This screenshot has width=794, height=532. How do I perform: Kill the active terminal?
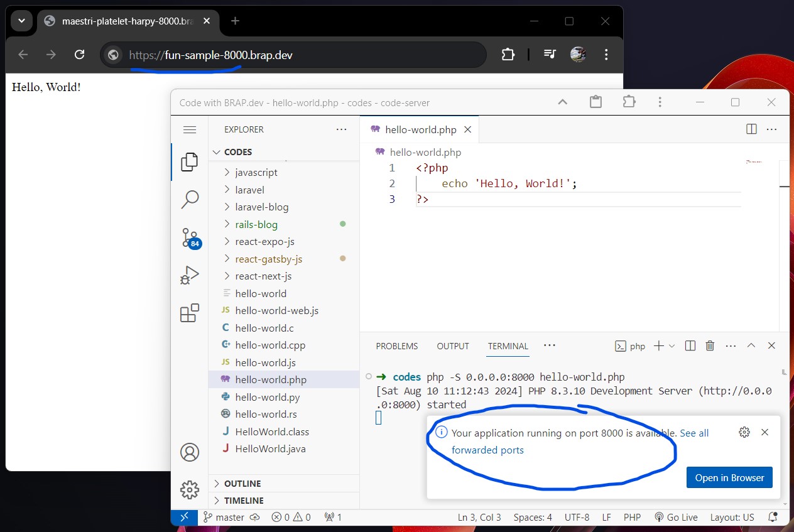coord(709,345)
